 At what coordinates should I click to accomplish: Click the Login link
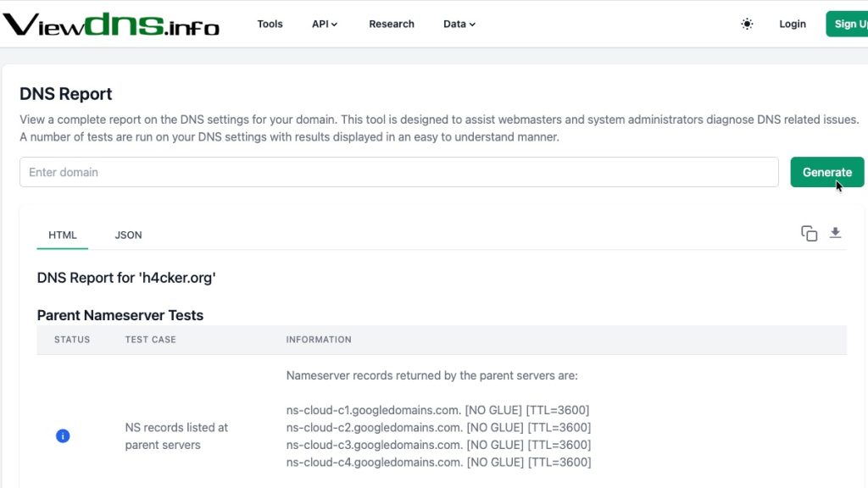tap(793, 24)
